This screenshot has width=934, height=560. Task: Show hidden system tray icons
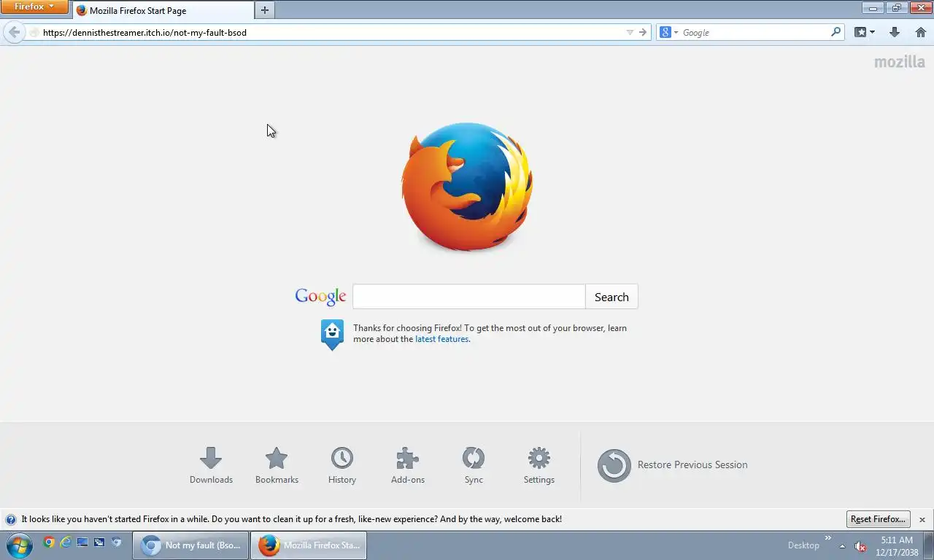coord(842,546)
